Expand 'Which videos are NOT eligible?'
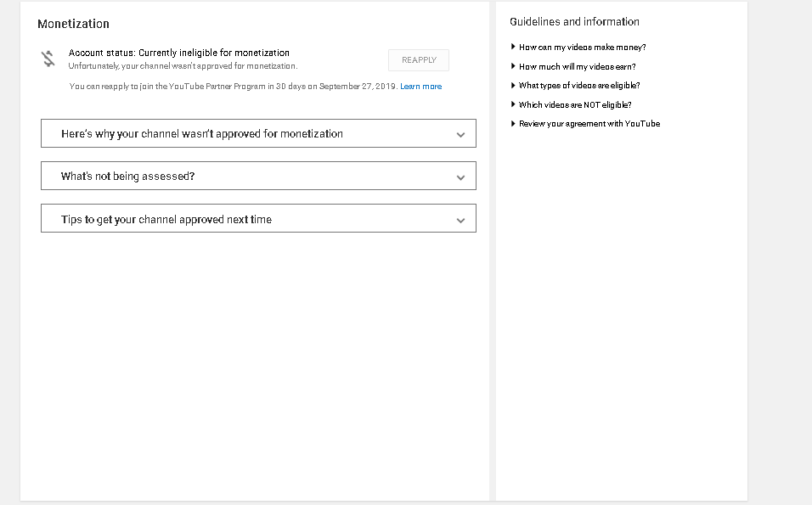 pos(575,104)
